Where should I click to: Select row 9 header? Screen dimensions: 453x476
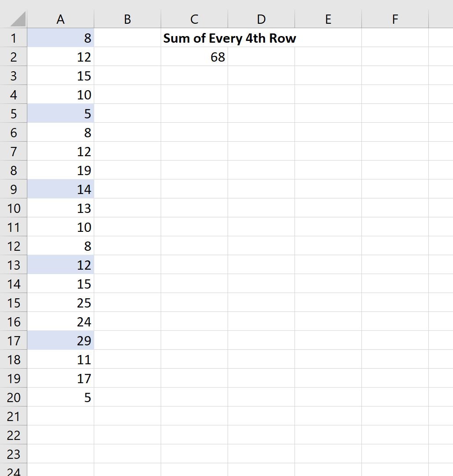tap(13, 189)
